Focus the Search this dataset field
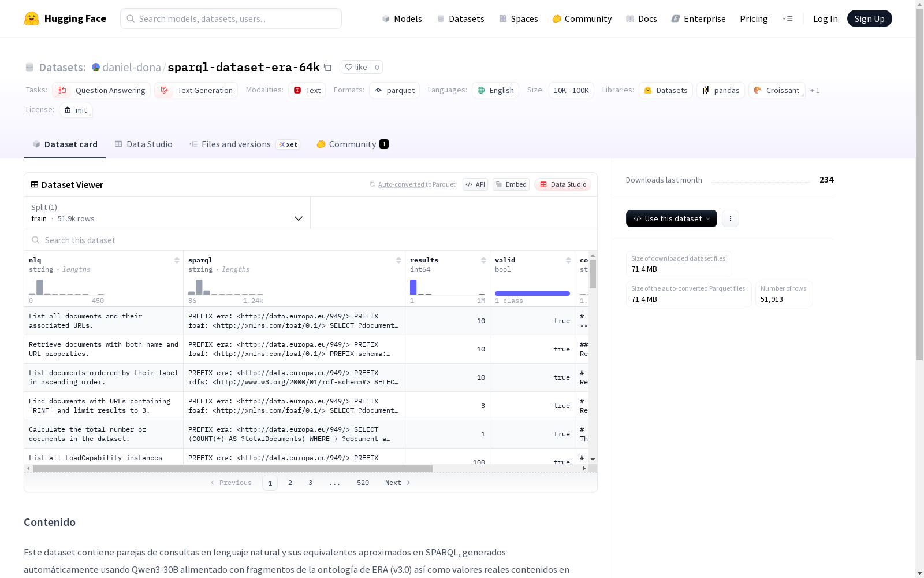Screen dimensions: 924x578 tap(311, 240)
